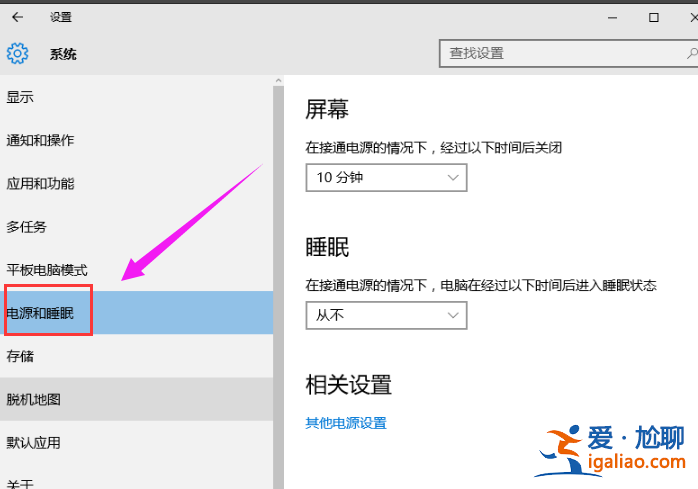Click the 屏幕 section heading
This screenshot has width=698, height=489.
327,109
